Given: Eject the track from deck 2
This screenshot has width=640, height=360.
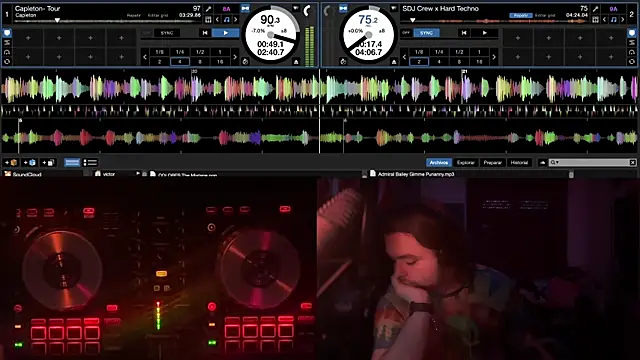Looking at the screenshot, I should 393,62.
